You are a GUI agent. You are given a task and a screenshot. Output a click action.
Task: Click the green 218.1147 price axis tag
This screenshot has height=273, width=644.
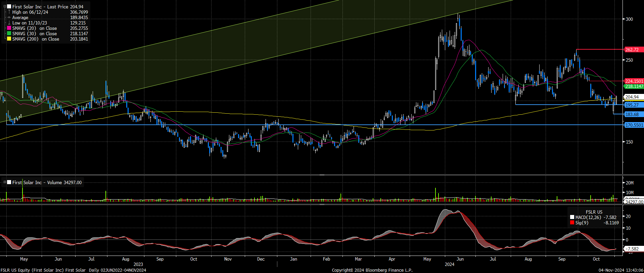pyautogui.click(x=634, y=86)
